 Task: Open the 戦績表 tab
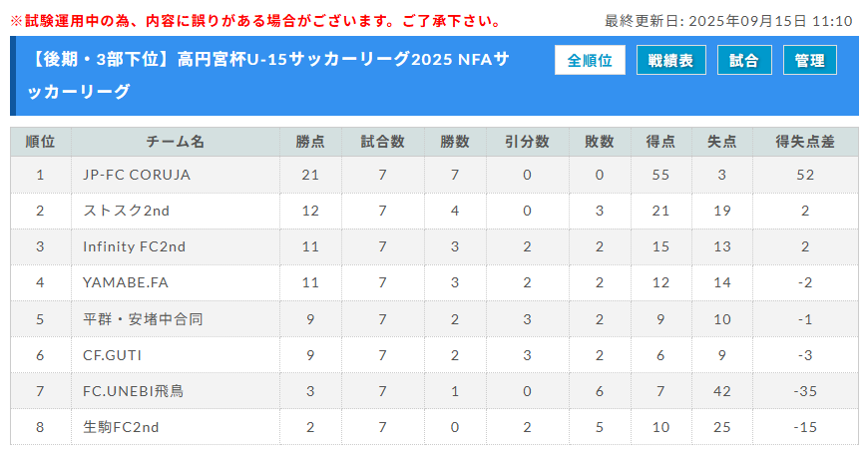tap(670, 61)
